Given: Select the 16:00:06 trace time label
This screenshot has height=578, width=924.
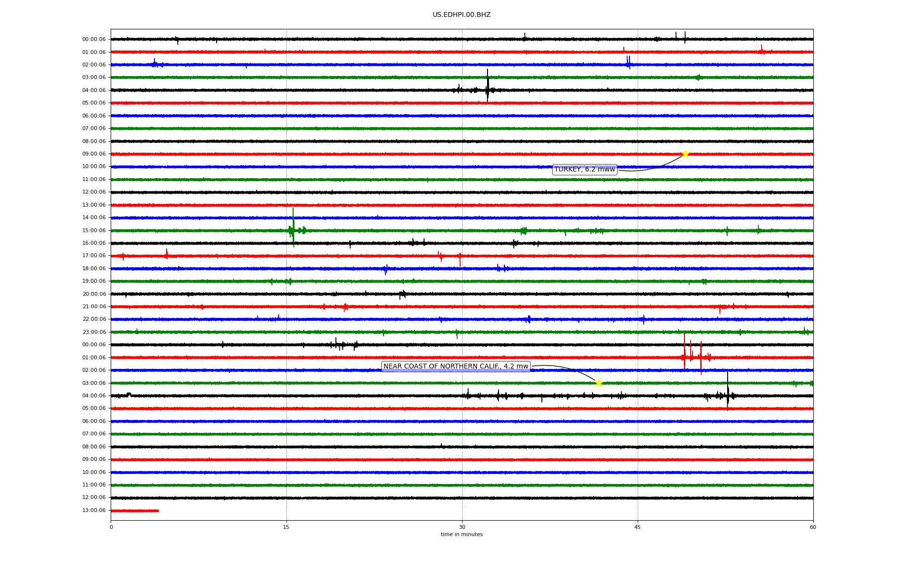Looking at the screenshot, I should (94, 243).
